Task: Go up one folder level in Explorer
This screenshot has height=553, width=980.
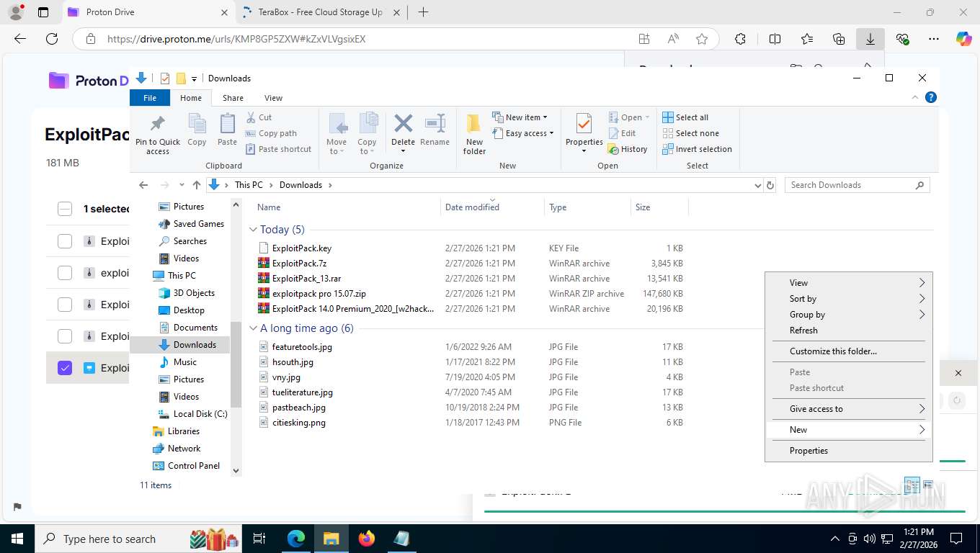Action: (x=196, y=185)
